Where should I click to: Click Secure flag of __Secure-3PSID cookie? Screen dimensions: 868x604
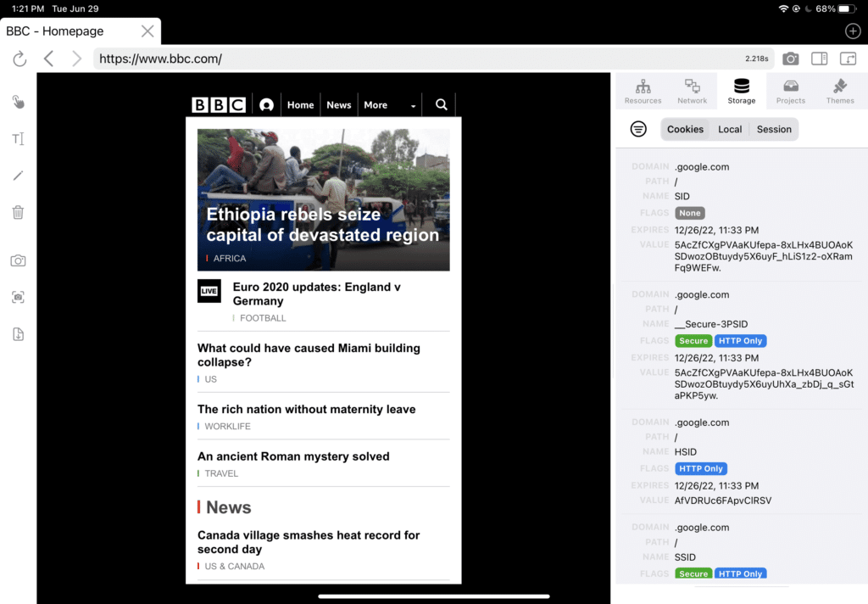click(693, 341)
